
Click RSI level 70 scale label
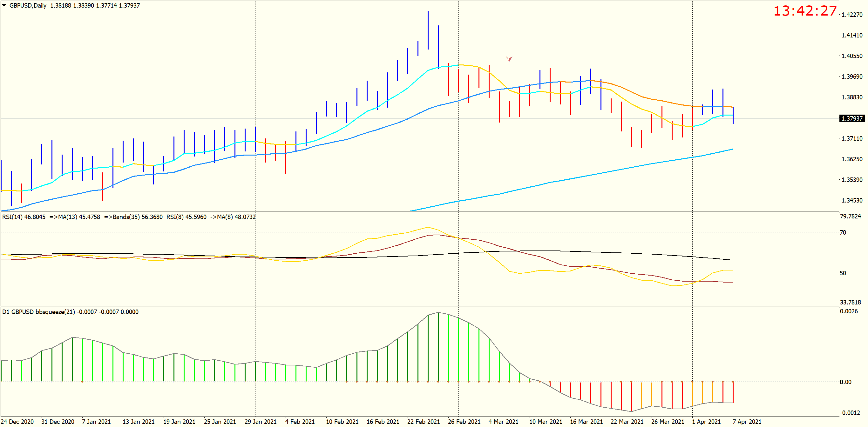tap(843, 233)
